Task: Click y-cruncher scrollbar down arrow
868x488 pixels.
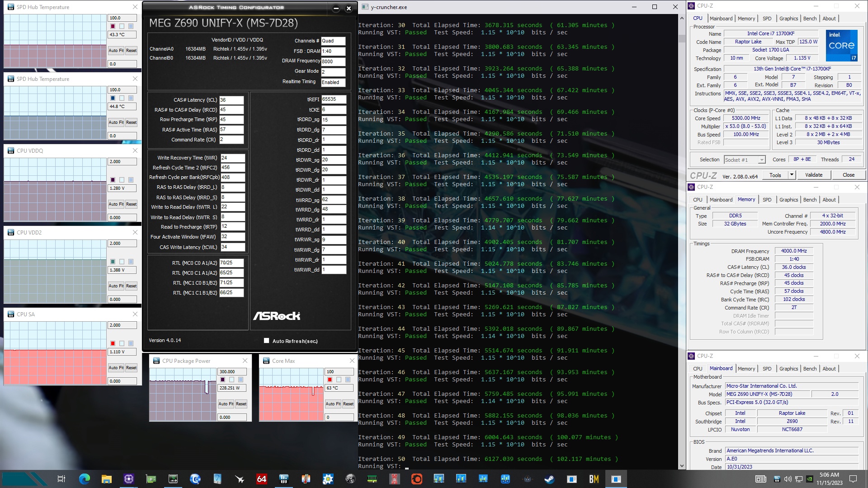Action: click(x=682, y=466)
